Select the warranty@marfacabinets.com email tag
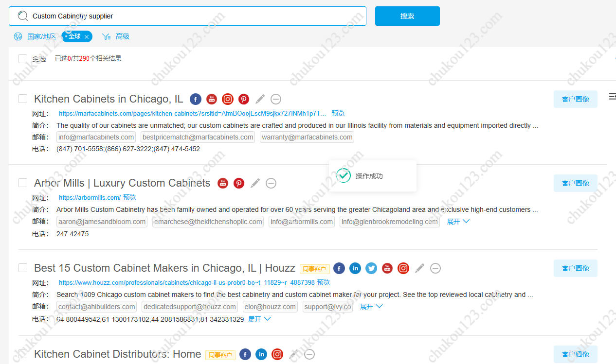The image size is (616, 364). pyautogui.click(x=307, y=138)
